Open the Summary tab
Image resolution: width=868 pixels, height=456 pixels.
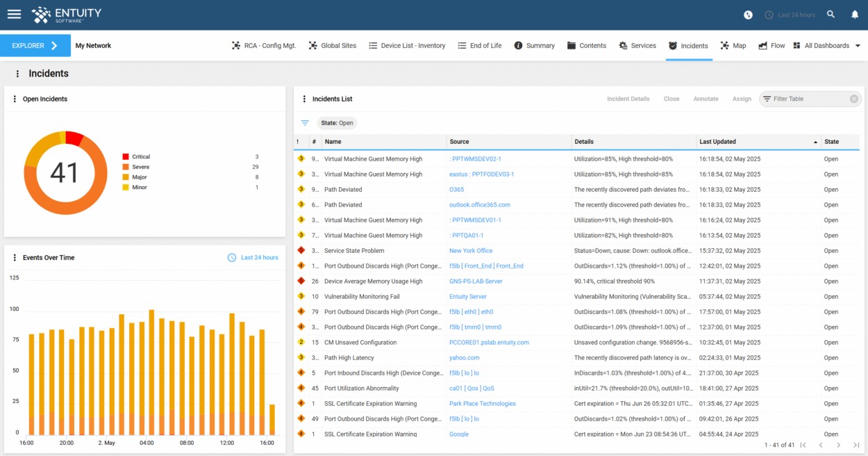tap(534, 46)
